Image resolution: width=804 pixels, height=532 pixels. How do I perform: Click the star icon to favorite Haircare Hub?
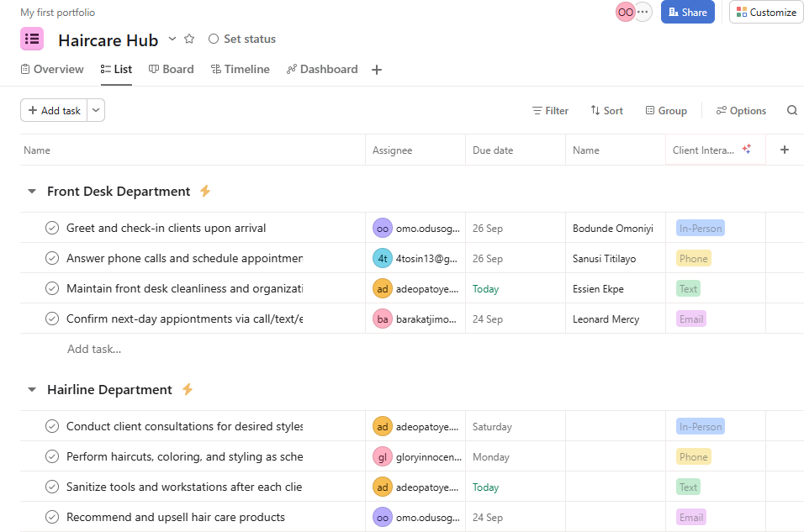pyautogui.click(x=189, y=39)
